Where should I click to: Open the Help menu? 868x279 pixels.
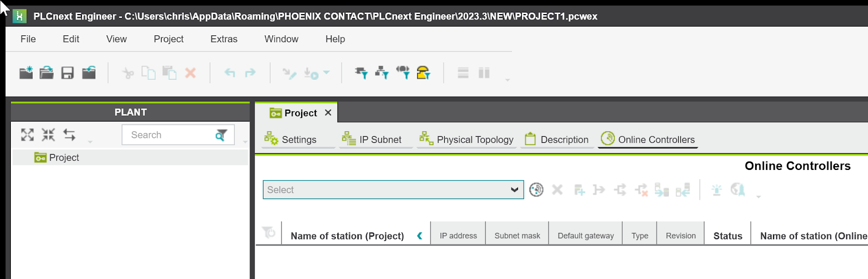[335, 39]
